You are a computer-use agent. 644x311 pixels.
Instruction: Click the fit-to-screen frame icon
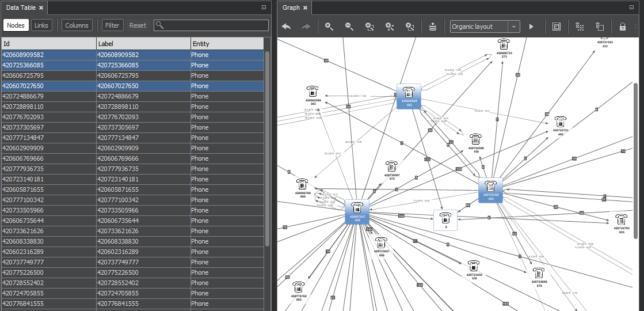tap(557, 26)
